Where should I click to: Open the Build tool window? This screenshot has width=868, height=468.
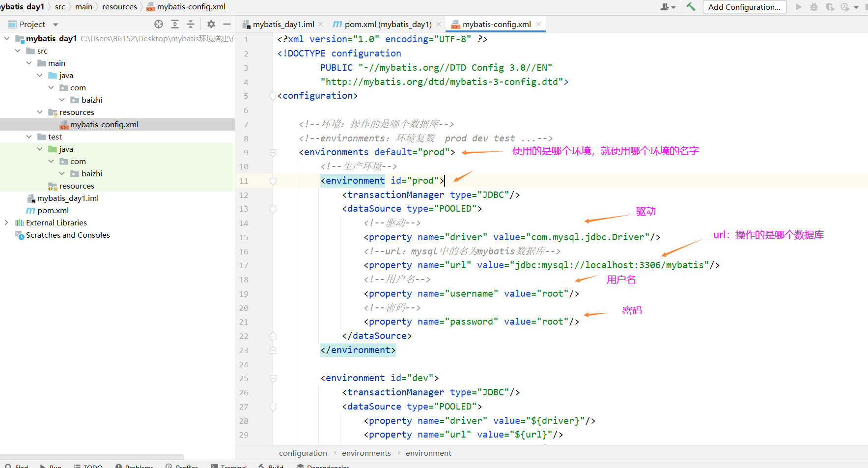point(271,466)
